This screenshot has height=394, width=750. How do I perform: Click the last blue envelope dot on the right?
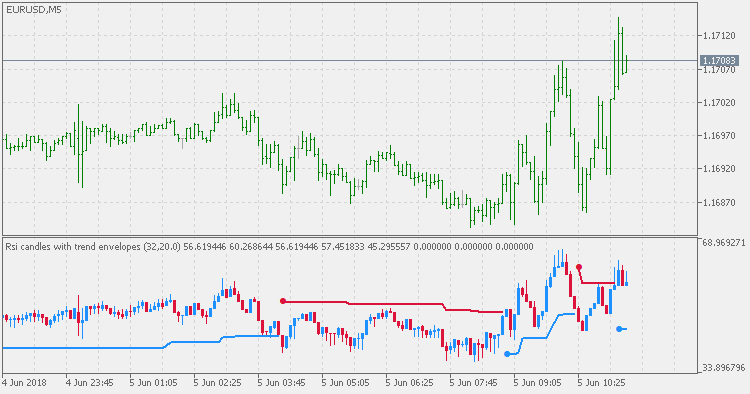click(x=619, y=329)
